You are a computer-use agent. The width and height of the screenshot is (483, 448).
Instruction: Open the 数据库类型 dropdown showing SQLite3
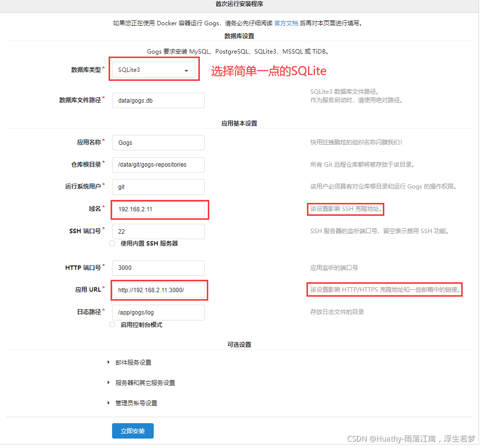(x=154, y=70)
